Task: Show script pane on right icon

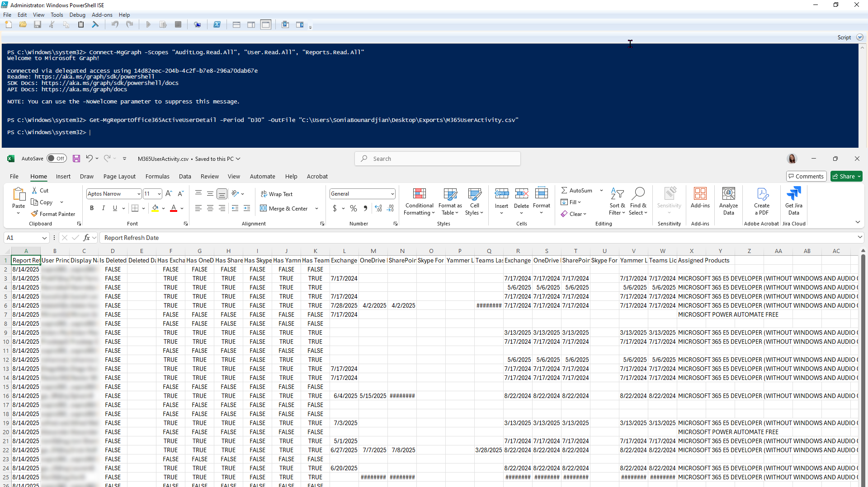Action: click(x=251, y=25)
